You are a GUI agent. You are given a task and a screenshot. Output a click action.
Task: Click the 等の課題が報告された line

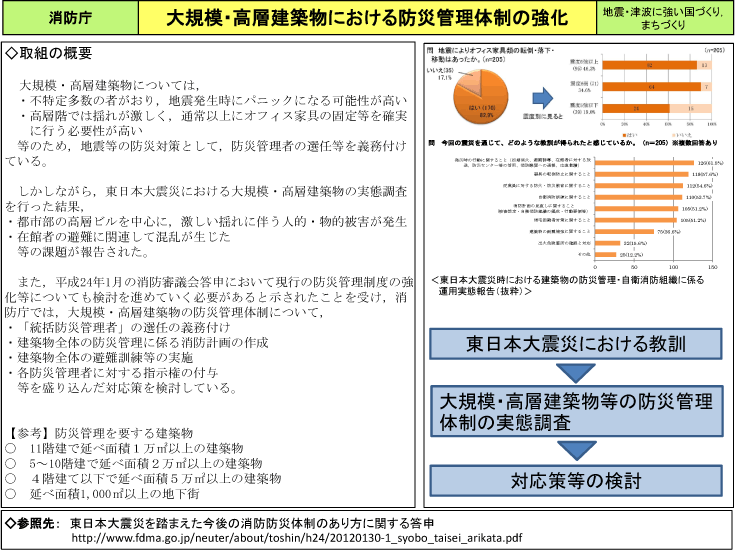(x=83, y=252)
